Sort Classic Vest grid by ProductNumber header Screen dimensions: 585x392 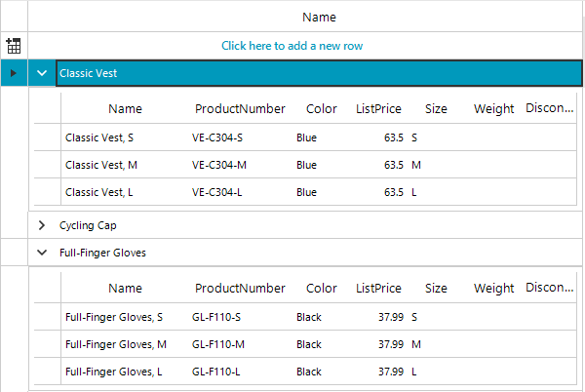click(x=240, y=109)
